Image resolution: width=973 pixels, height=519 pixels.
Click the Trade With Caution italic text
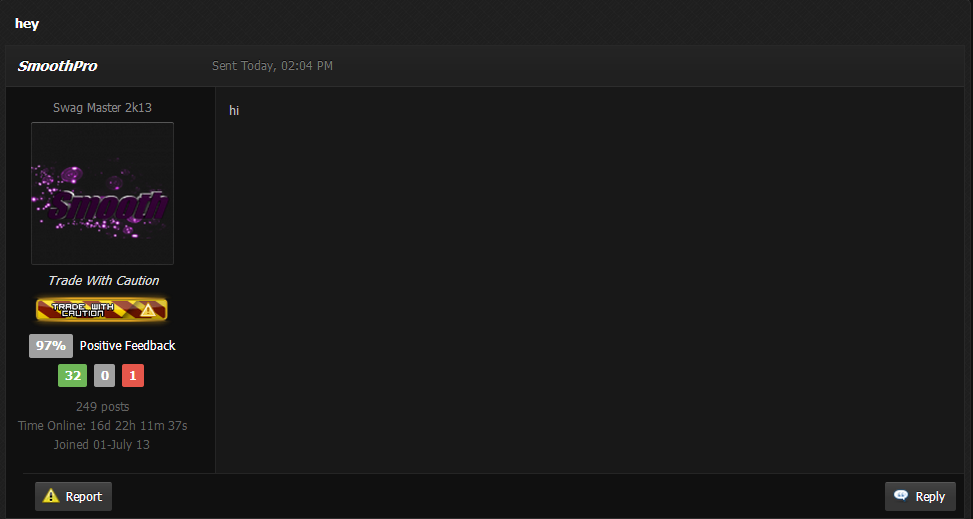[x=104, y=281]
